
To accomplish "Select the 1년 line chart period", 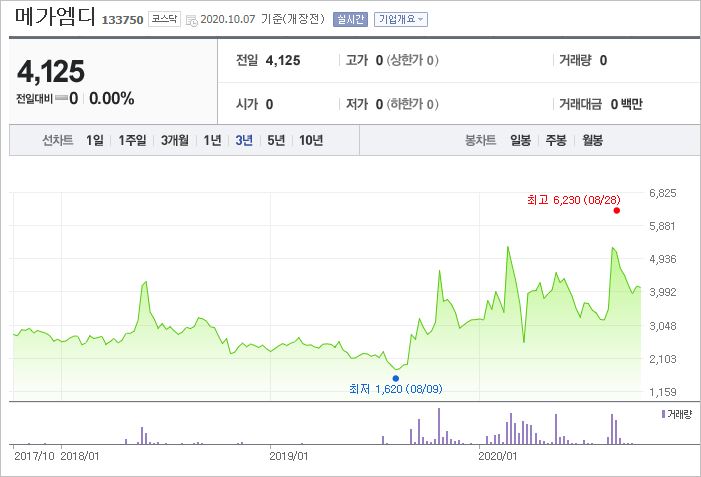I will [x=212, y=140].
